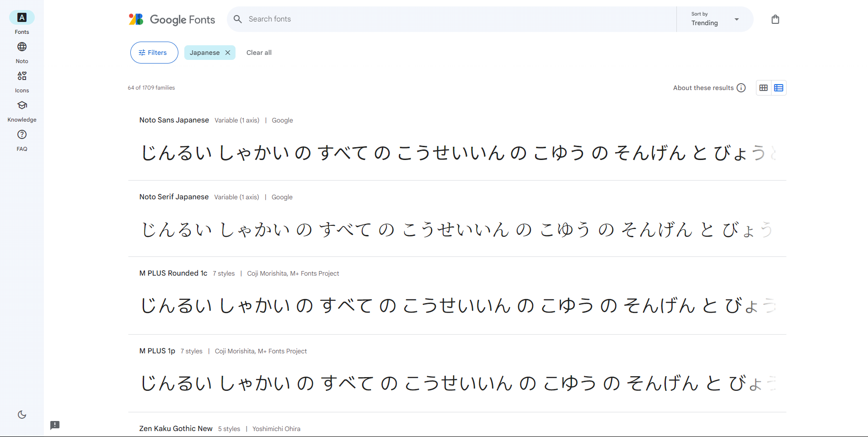Open the selected fonts bag icon
This screenshot has width=868, height=437.
click(x=775, y=19)
